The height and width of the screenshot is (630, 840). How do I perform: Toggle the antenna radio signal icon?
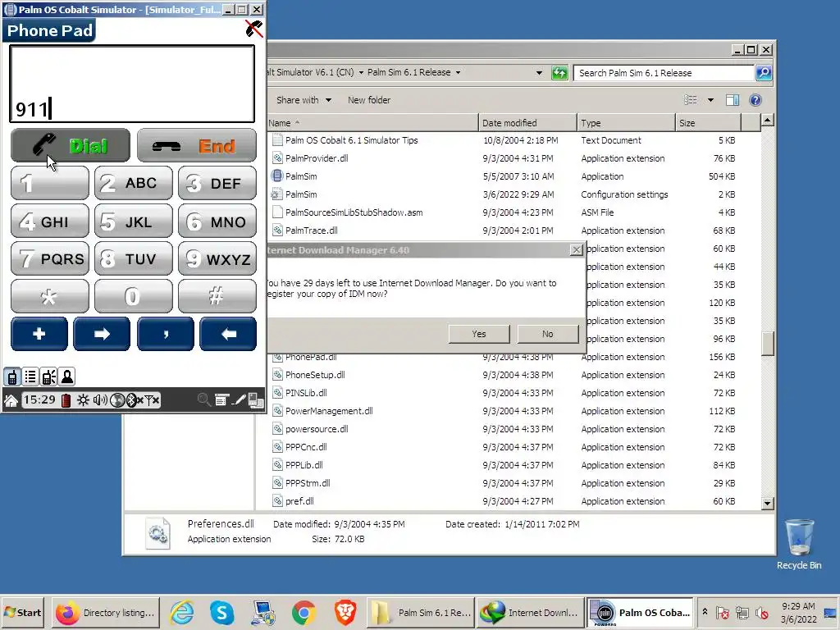click(152, 400)
